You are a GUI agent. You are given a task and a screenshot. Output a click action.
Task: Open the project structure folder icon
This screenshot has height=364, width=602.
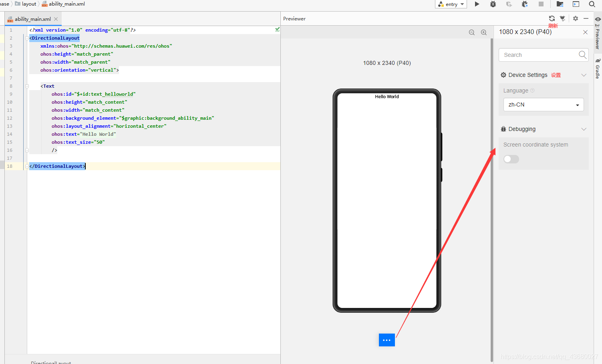click(x=560, y=4)
